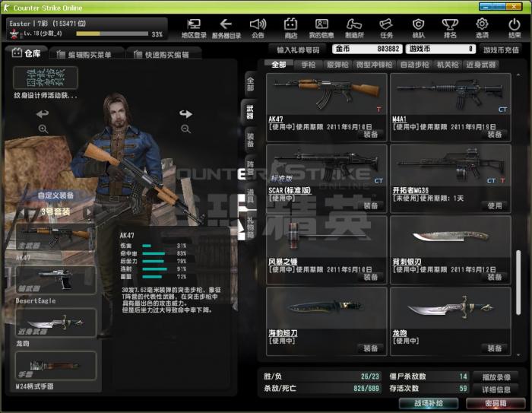Equip 风暴之锤 with 装备 button

point(371,277)
